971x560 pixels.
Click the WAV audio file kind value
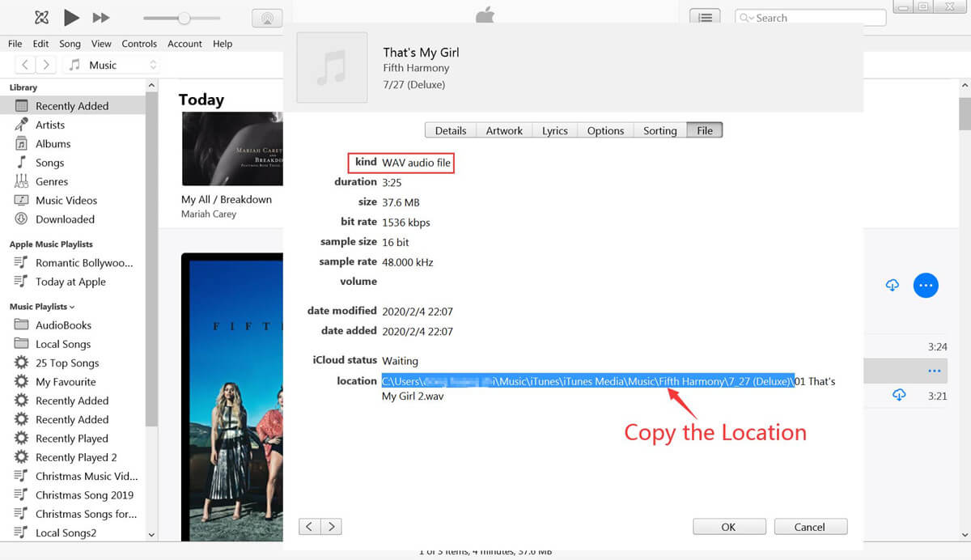tap(414, 163)
